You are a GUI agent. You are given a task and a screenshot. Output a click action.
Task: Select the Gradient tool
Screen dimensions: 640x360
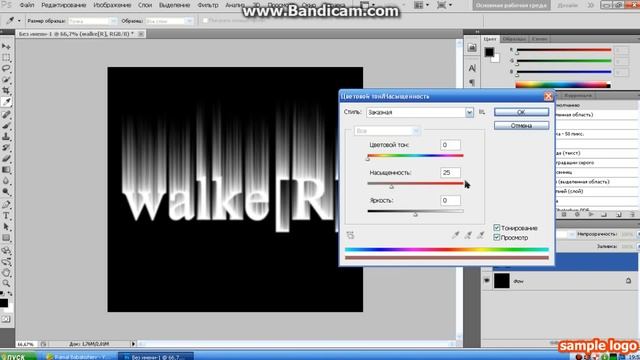pyautogui.click(x=6, y=169)
